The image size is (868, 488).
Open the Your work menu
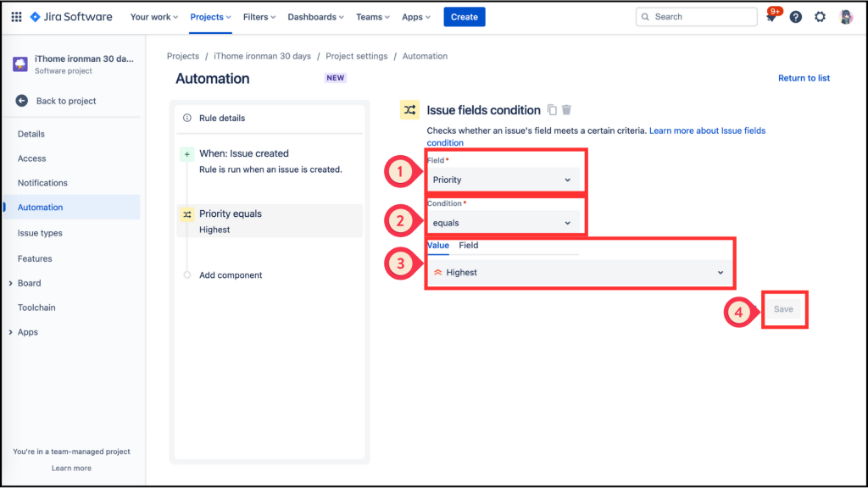coord(154,17)
